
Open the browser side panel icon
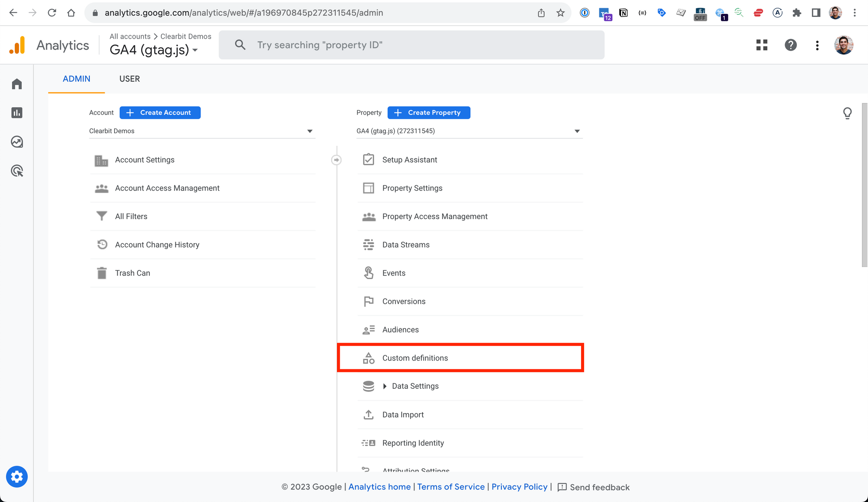tap(816, 13)
